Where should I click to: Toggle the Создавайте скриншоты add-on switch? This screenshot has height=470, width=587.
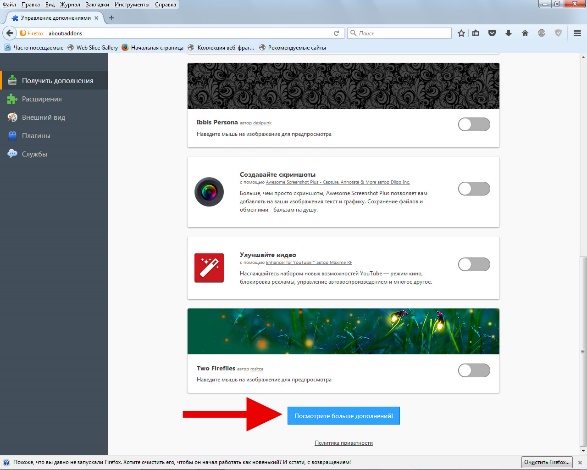(474, 189)
